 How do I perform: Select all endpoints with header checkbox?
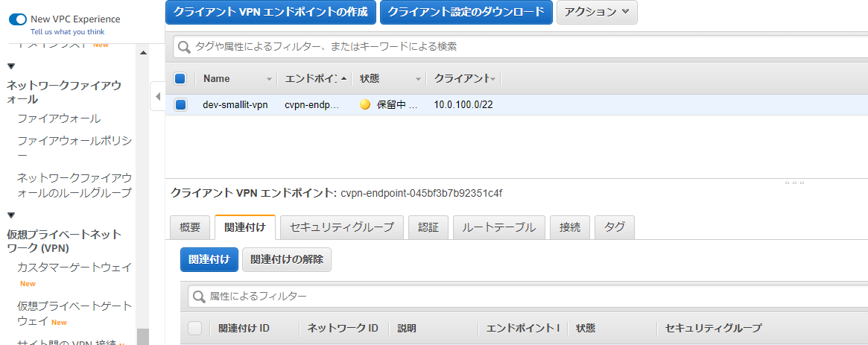(180, 79)
